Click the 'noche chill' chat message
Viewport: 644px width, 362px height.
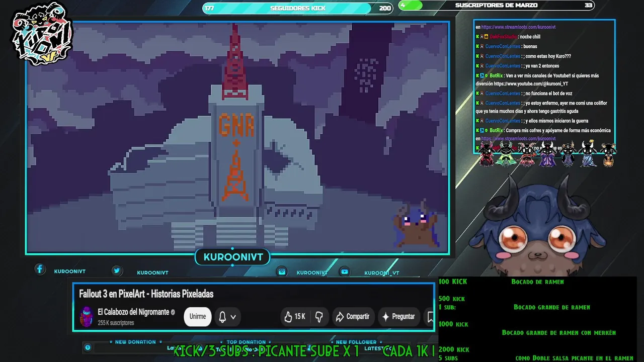(530, 37)
